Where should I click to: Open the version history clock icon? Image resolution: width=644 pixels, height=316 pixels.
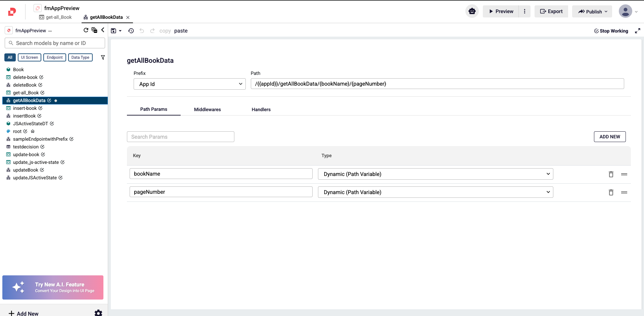131,31
